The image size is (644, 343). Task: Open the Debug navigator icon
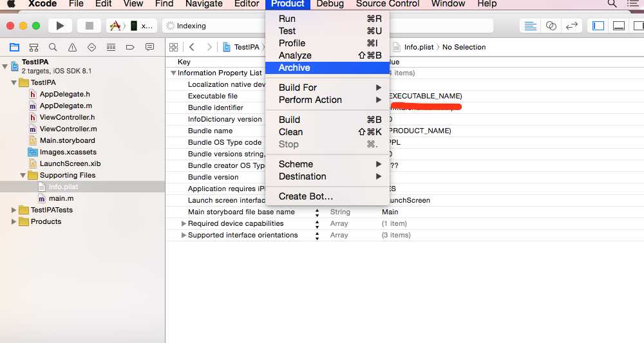111,47
